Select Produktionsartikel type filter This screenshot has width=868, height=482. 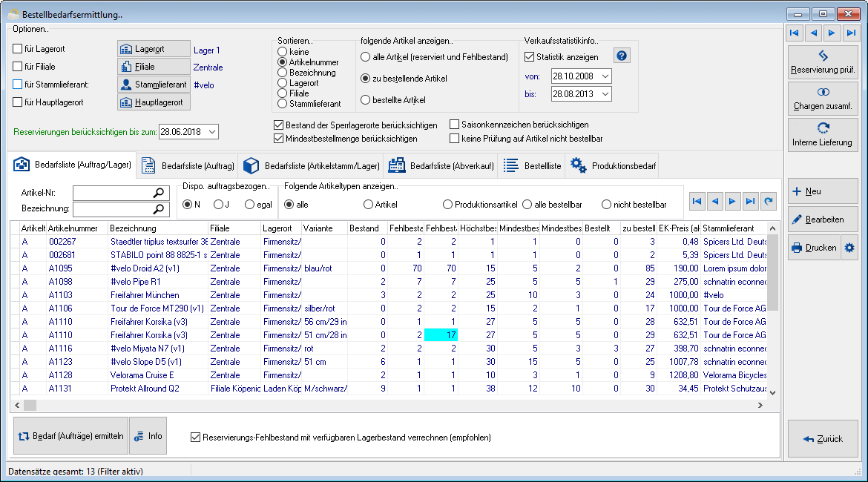coord(447,205)
